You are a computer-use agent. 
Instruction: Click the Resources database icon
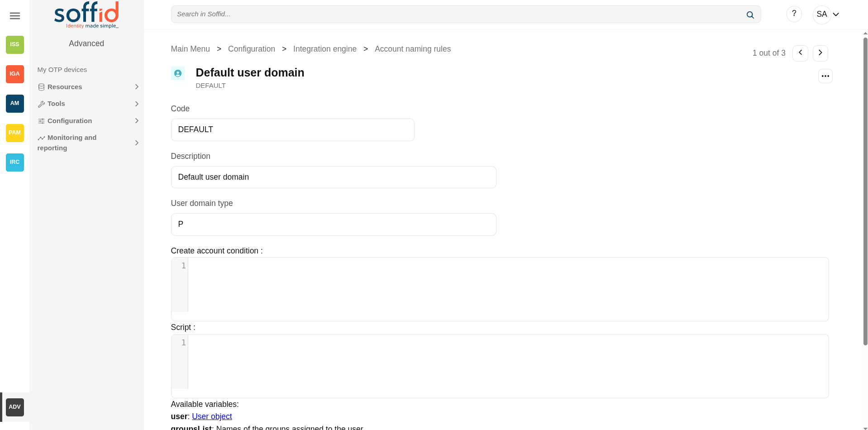(41, 87)
